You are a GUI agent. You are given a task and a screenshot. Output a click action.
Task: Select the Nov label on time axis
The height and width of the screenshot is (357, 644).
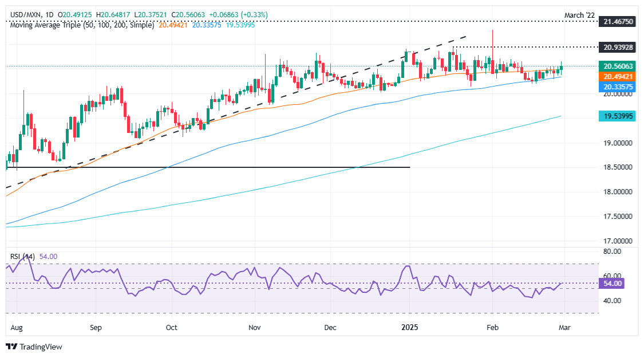pos(255,328)
